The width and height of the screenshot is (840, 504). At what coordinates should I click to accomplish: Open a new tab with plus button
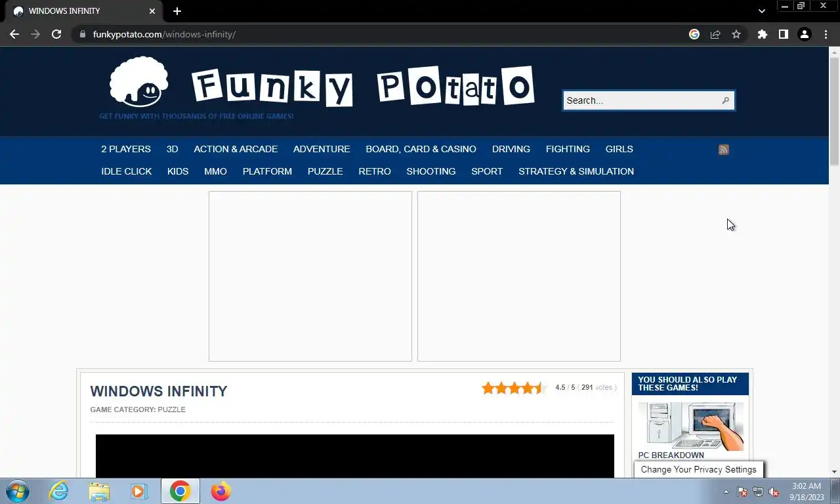(177, 11)
